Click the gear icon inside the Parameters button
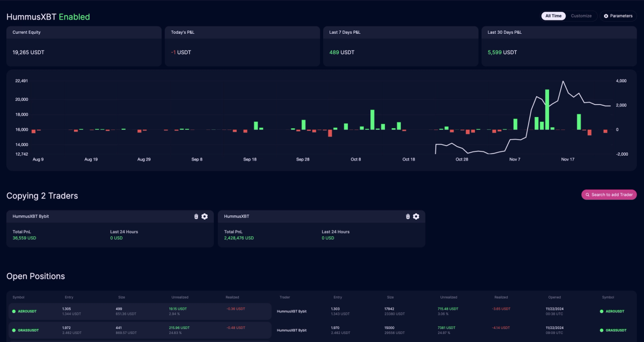Image resolution: width=644 pixels, height=342 pixels. coord(606,16)
